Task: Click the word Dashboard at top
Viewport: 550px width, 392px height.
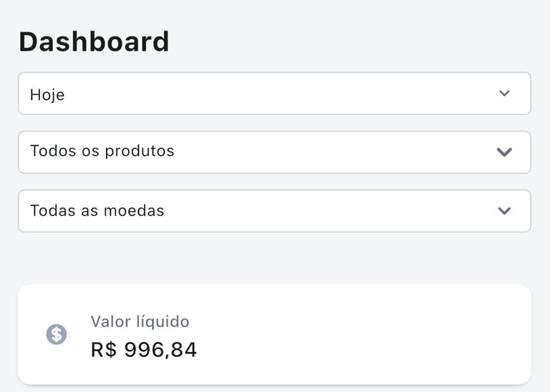Action: tap(94, 41)
